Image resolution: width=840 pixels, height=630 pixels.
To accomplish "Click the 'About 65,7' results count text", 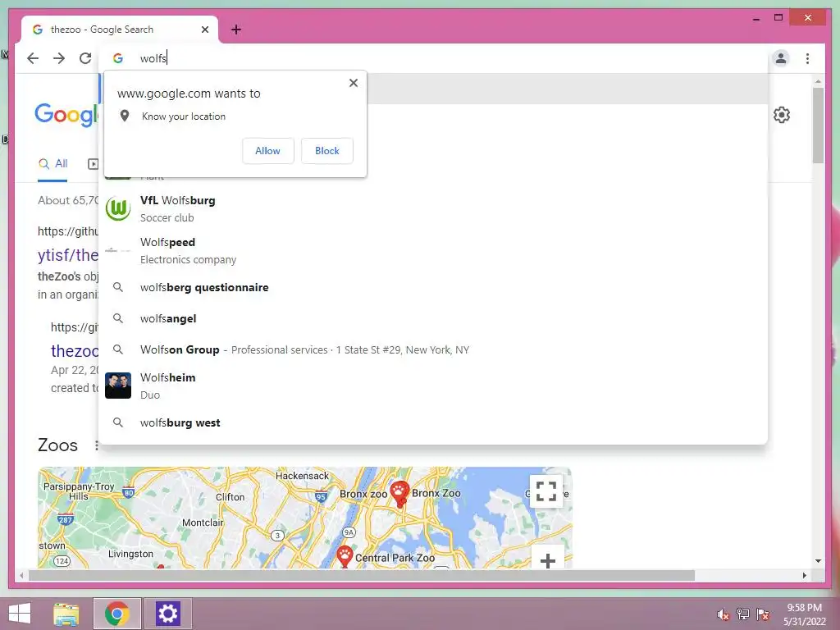I will click(69, 200).
